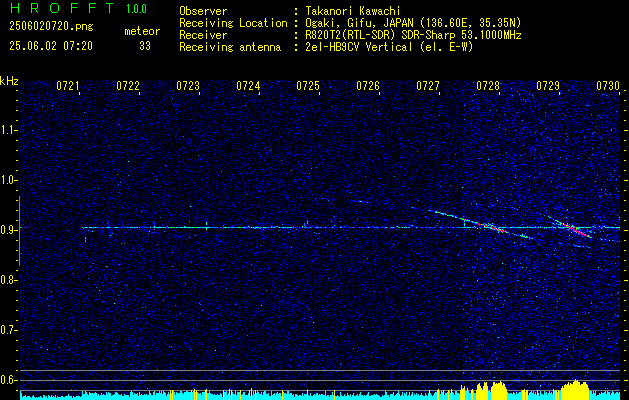Click the file name 2506020720.png
Image resolution: width=629 pixels, height=400 pixels.
point(51,27)
